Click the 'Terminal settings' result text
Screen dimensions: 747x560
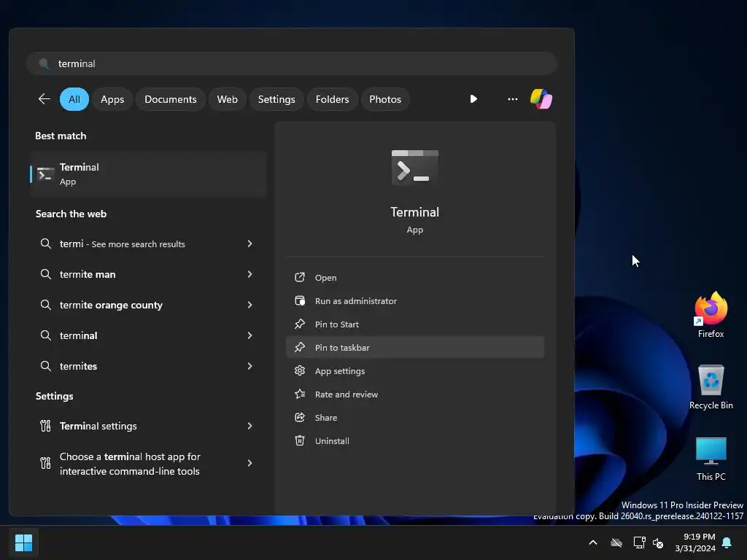tap(98, 426)
